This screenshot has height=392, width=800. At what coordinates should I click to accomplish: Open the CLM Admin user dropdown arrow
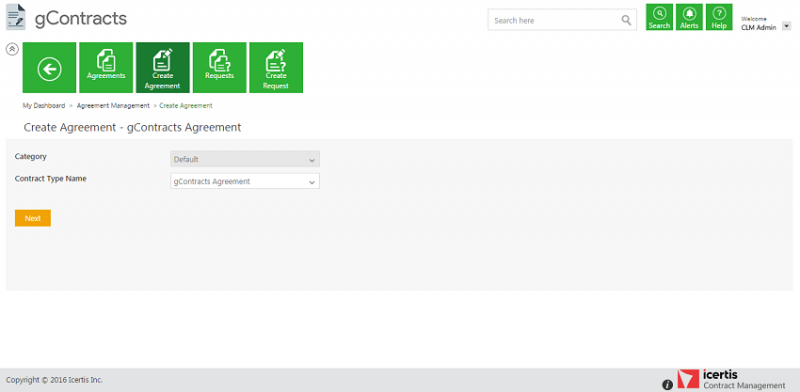786,27
